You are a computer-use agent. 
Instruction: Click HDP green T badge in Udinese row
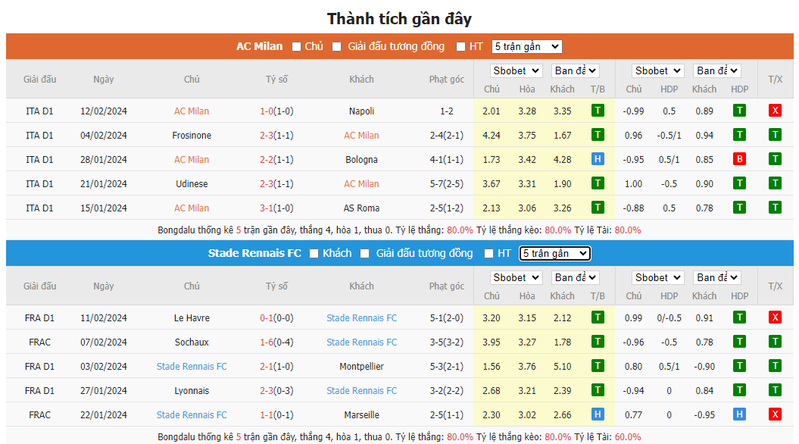click(x=739, y=184)
